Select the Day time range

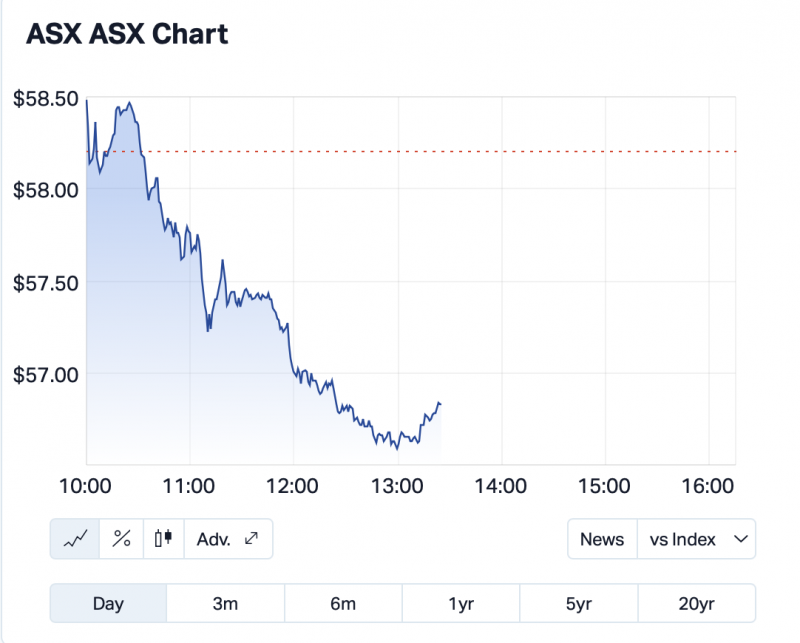[x=108, y=603]
